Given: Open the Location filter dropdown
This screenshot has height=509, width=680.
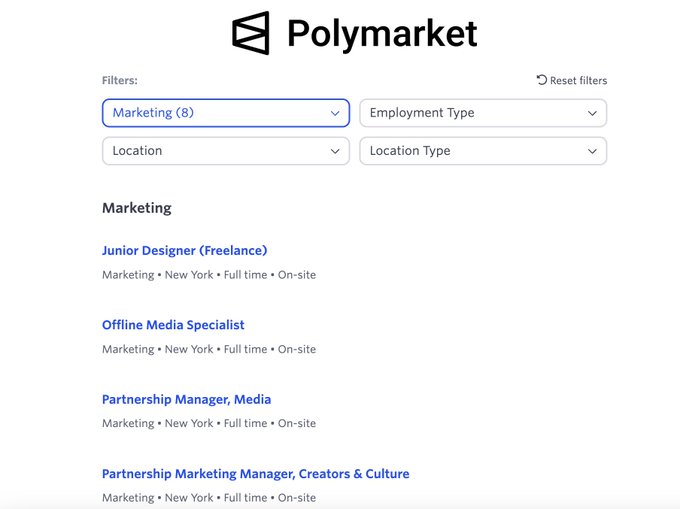Looking at the screenshot, I should coord(226,151).
